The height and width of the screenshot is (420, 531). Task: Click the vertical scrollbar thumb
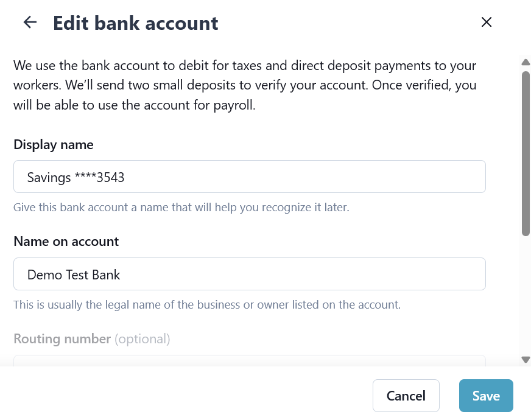coord(526,152)
